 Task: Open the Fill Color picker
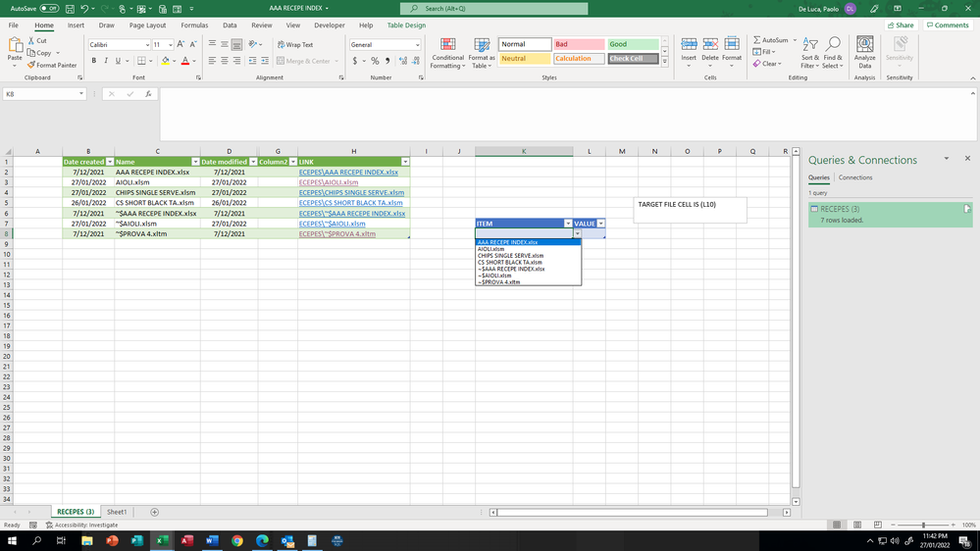[166, 61]
